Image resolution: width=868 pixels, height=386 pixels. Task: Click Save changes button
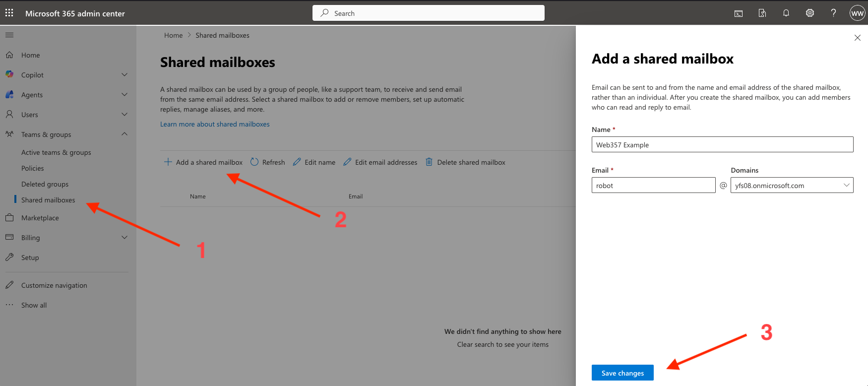pyautogui.click(x=622, y=373)
